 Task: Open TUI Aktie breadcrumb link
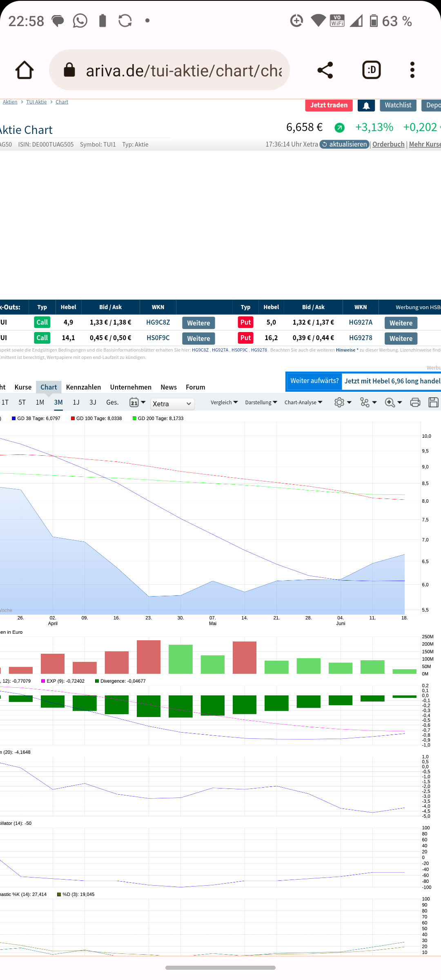(36, 102)
